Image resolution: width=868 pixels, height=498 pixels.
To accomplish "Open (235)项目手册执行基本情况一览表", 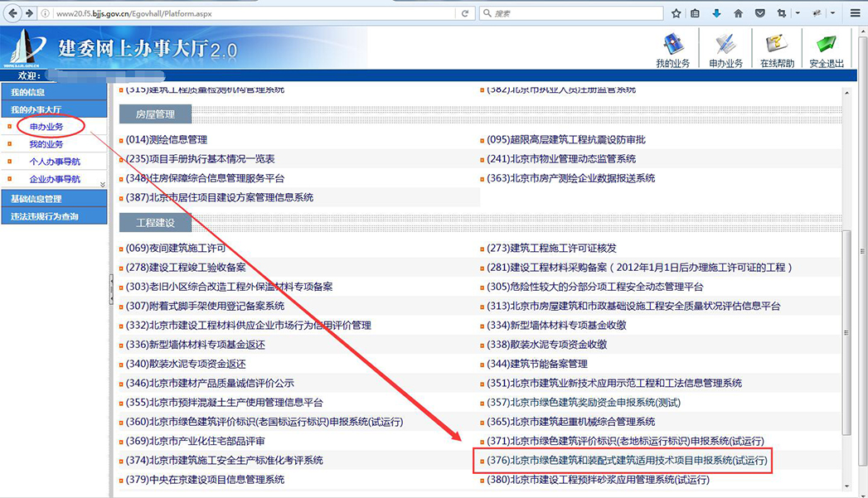I will (201, 159).
